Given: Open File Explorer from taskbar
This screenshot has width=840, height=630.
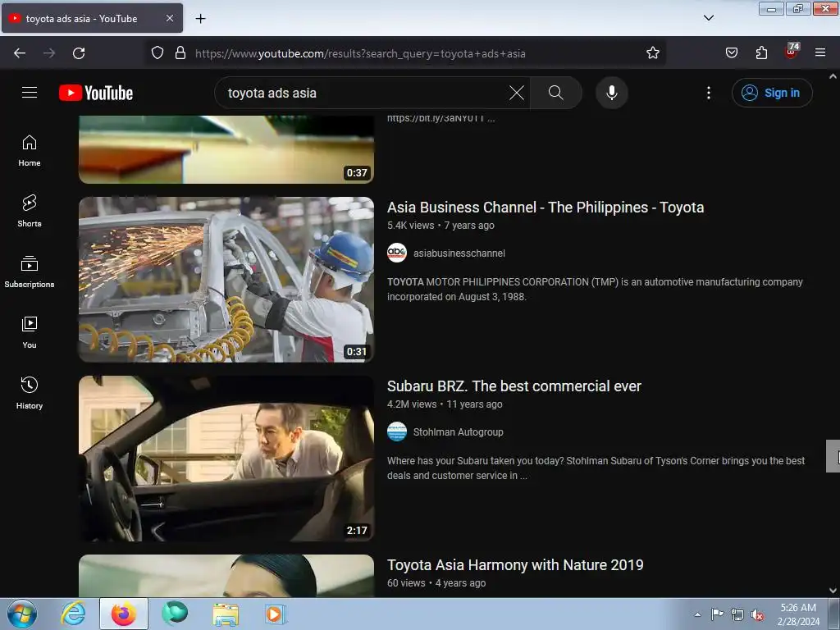Looking at the screenshot, I should (x=226, y=614).
